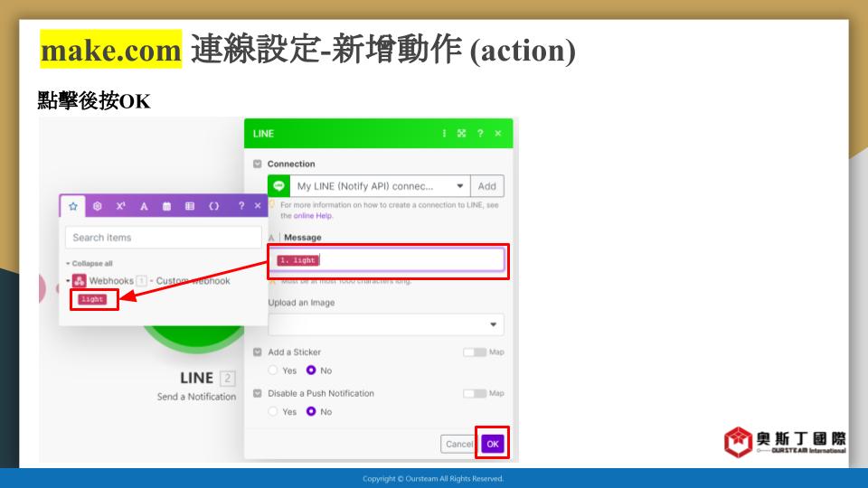Click the '1. light' tag in Message
This screenshot has width=868, height=488.
click(x=297, y=260)
